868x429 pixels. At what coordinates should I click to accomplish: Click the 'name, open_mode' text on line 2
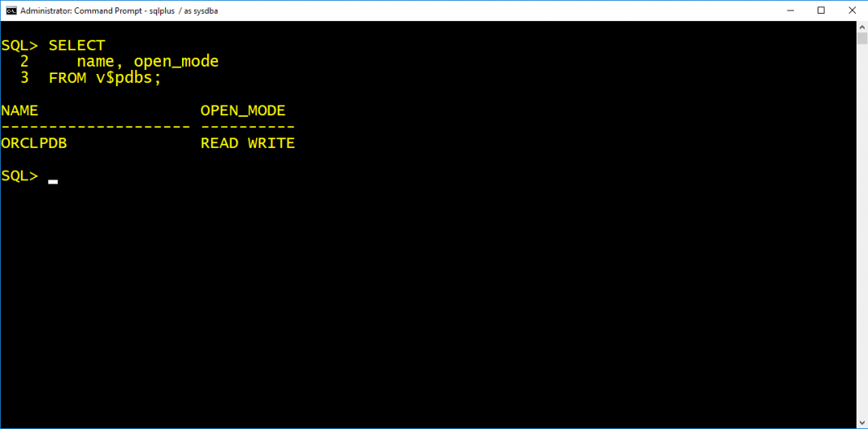(x=148, y=62)
